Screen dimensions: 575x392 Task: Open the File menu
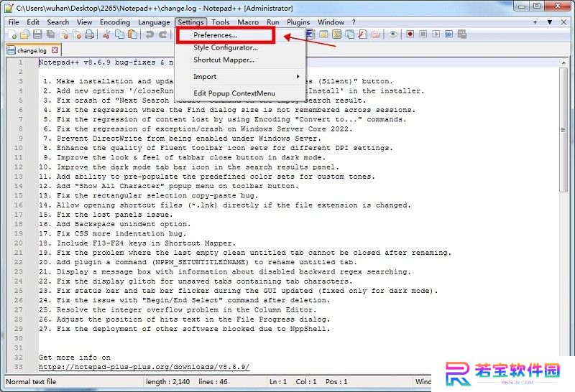coord(14,22)
